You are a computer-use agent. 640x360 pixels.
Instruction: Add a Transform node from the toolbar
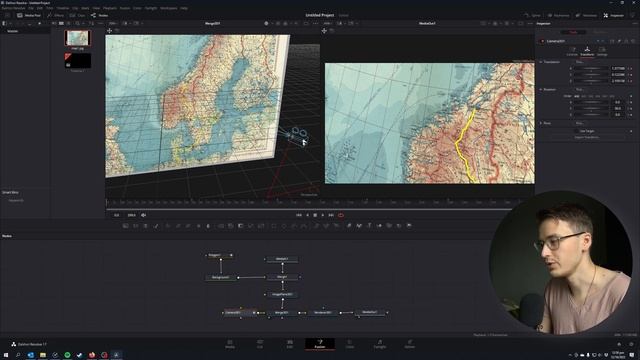[261, 226]
